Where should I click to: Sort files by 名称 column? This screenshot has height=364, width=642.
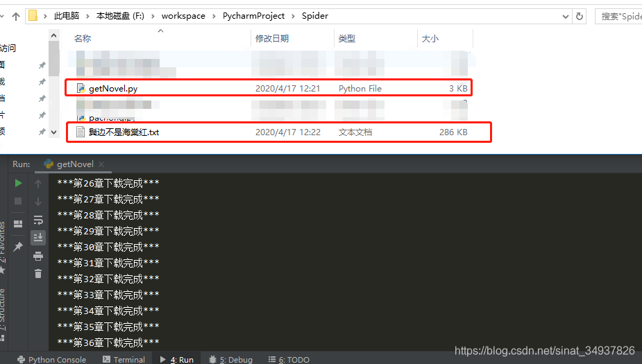click(x=83, y=38)
